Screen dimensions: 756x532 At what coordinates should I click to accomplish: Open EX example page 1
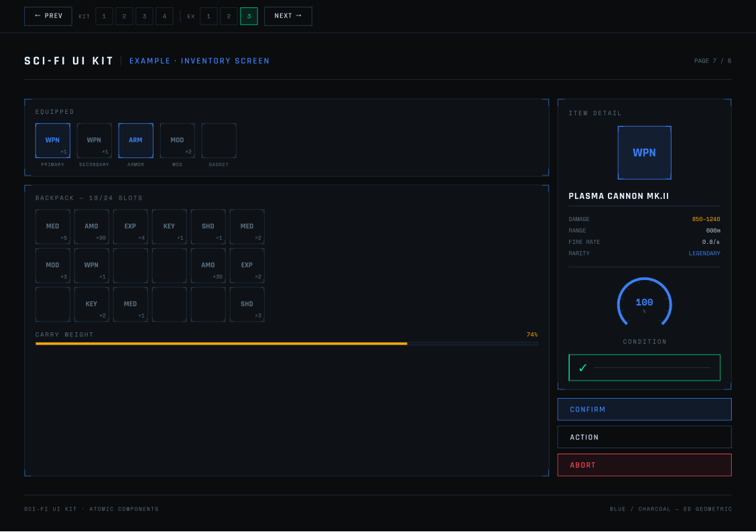[208, 16]
